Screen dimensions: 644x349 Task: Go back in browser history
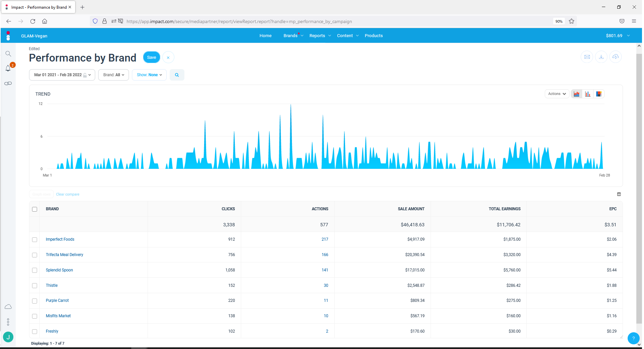point(9,21)
